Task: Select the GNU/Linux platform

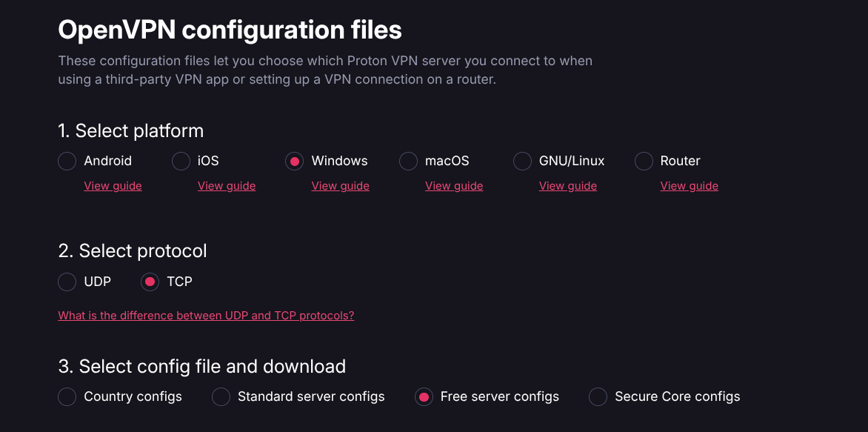Action: 522,161
